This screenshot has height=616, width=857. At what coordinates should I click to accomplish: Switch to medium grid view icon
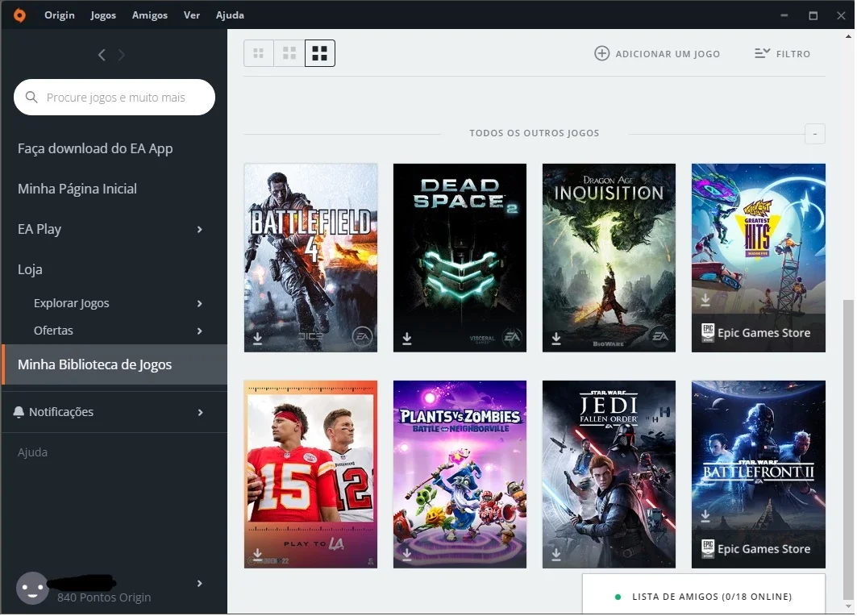pyautogui.click(x=289, y=53)
